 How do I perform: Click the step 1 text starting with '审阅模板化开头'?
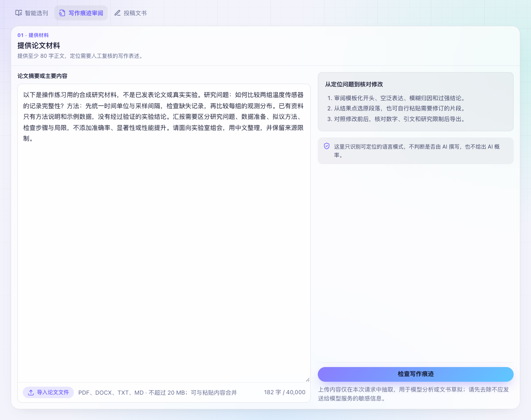401,98
